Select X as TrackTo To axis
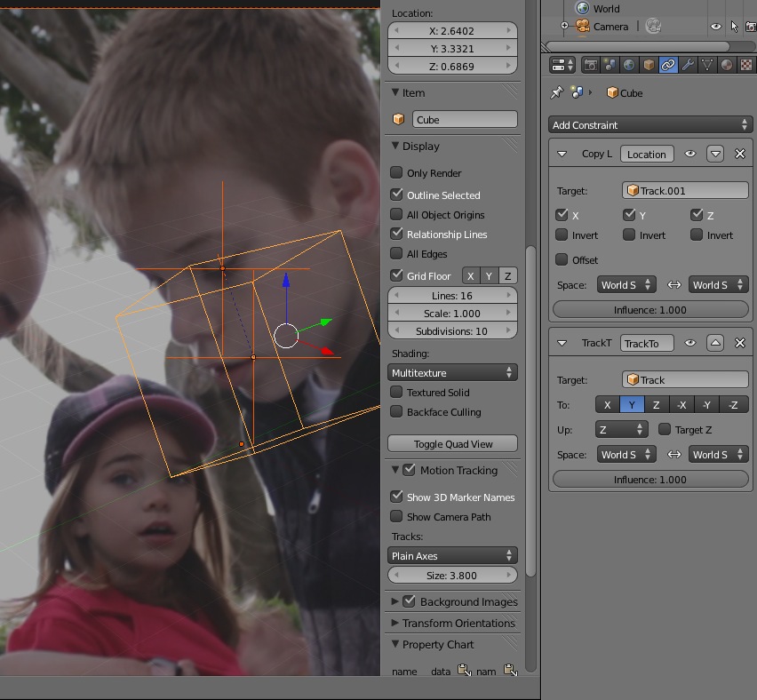Image resolution: width=757 pixels, height=700 pixels. coord(608,404)
